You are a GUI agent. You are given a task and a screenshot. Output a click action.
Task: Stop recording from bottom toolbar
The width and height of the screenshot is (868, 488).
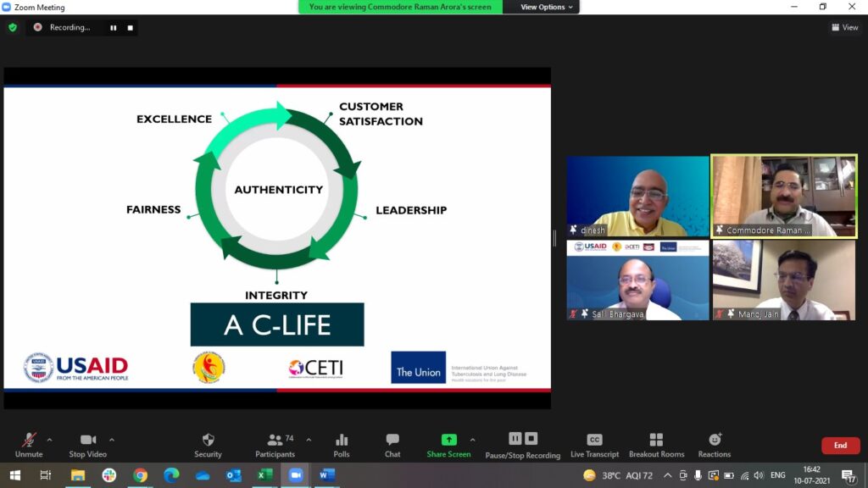click(x=531, y=439)
